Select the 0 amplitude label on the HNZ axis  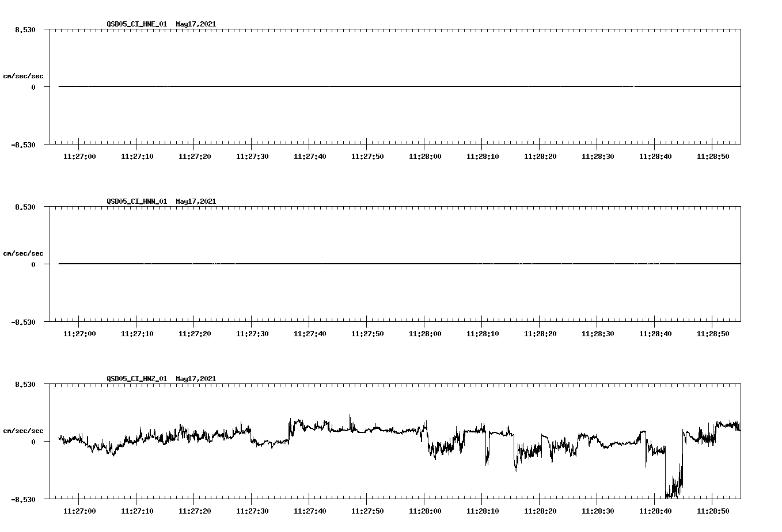click(x=32, y=442)
